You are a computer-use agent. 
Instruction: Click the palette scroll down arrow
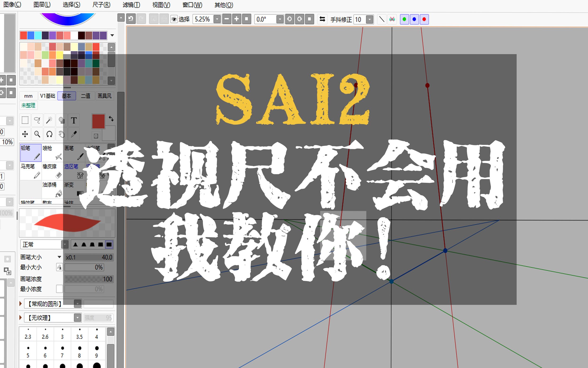click(x=111, y=80)
